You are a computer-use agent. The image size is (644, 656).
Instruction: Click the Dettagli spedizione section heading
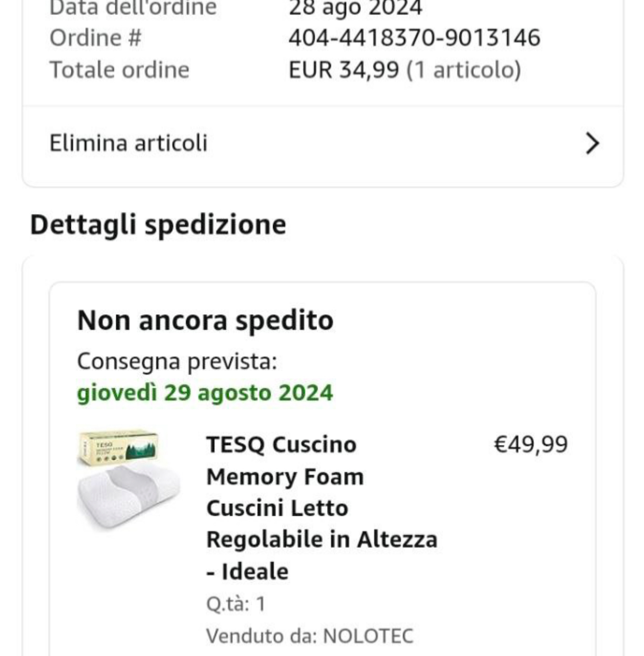coord(158,225)
